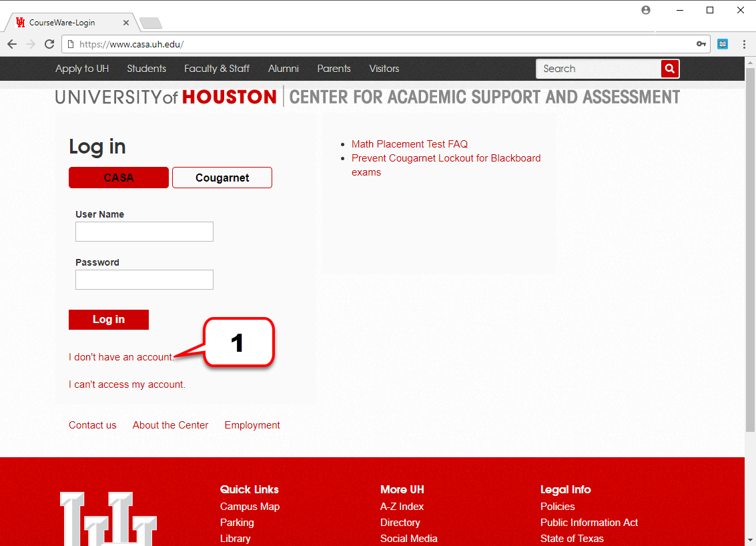Open the About the Center link

[x=170, y=425]
